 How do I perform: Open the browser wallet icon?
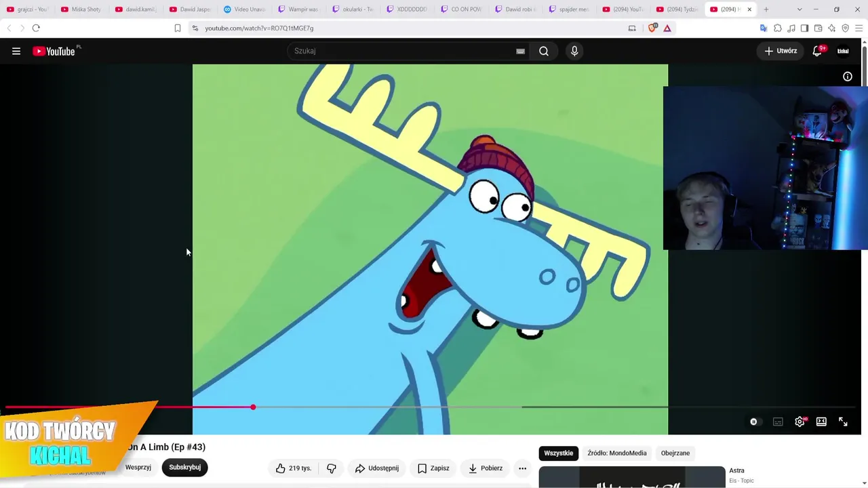click(x=818, y=28)
